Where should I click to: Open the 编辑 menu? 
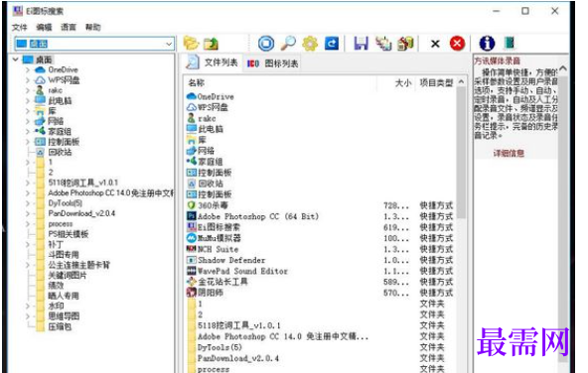click(44, 28)
